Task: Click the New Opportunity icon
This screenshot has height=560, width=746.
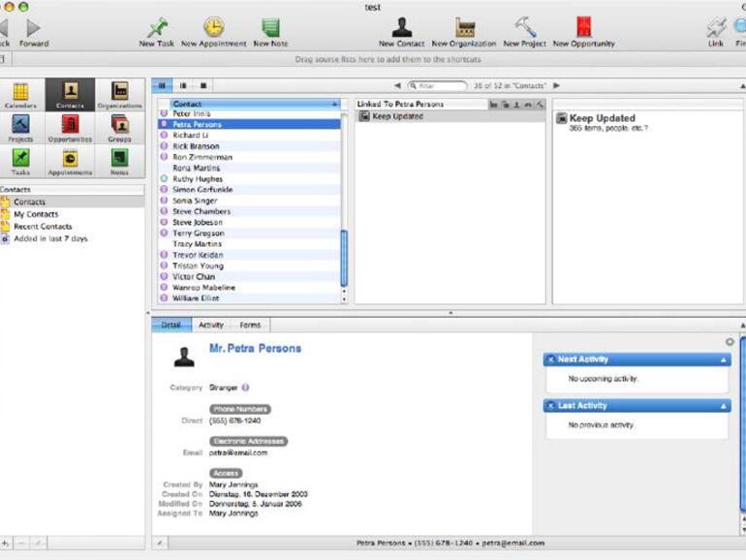Action: (583, 28)
